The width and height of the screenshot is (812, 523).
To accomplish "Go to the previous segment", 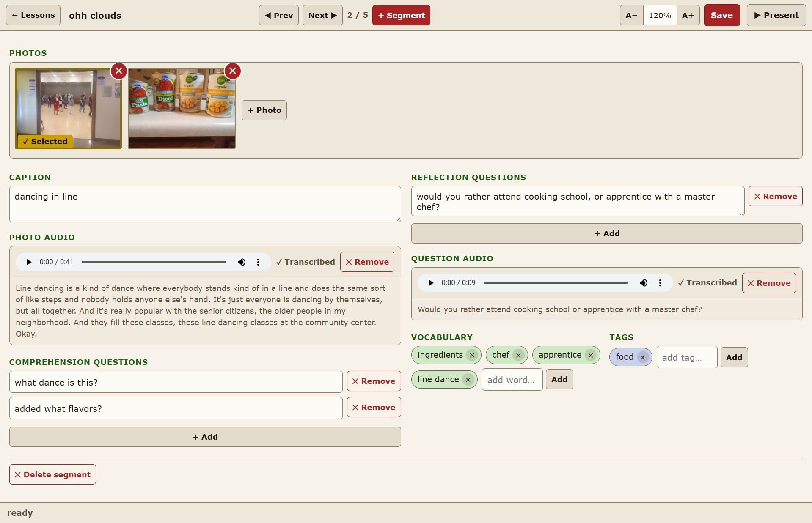I will pos(279,15).
